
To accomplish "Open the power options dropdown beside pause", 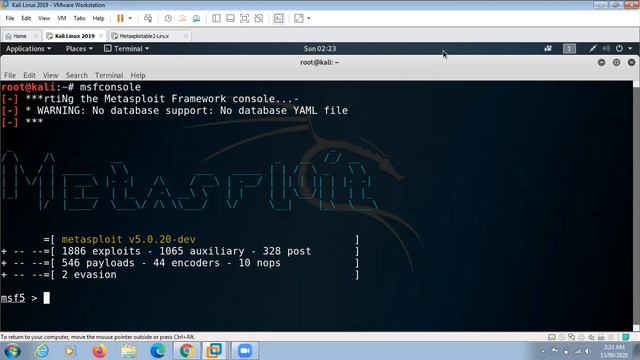I will click(130, 18).
